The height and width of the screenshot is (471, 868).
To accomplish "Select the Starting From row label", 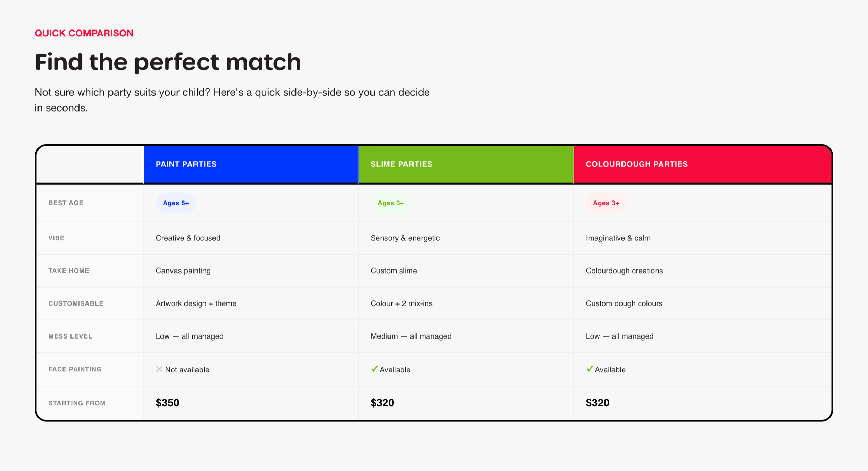I will (x=77, y=403).
